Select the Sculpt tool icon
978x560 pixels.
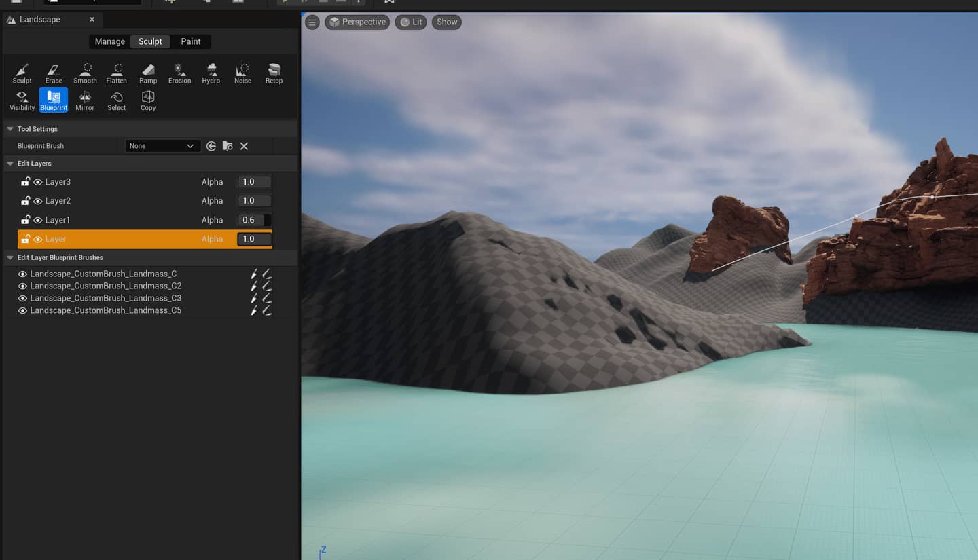(22, 73)
